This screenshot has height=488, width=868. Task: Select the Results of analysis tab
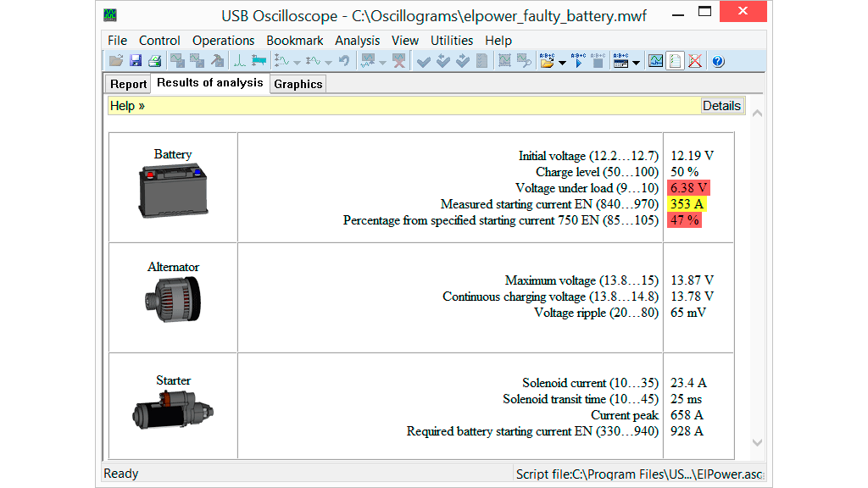pos(210,82)
